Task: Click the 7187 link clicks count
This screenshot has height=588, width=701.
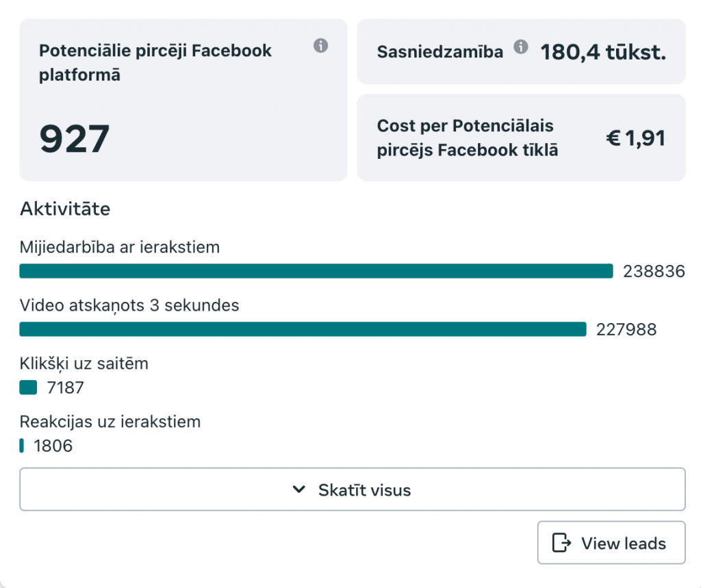Action: point(65,387)
